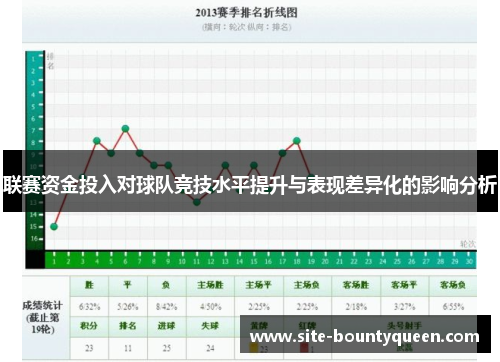
Task: Click the round 17 data point at rank 9
Action: [282, 153]
